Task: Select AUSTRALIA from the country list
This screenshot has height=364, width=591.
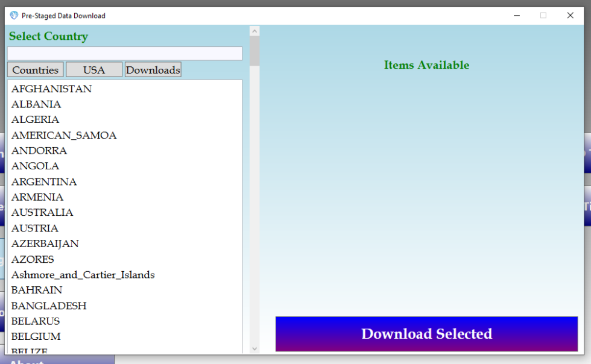Action: tap(42, 212)
